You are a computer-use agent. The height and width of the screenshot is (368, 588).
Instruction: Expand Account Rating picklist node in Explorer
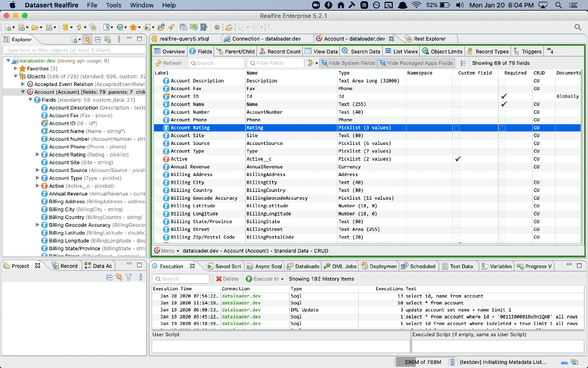coord(38,155)
